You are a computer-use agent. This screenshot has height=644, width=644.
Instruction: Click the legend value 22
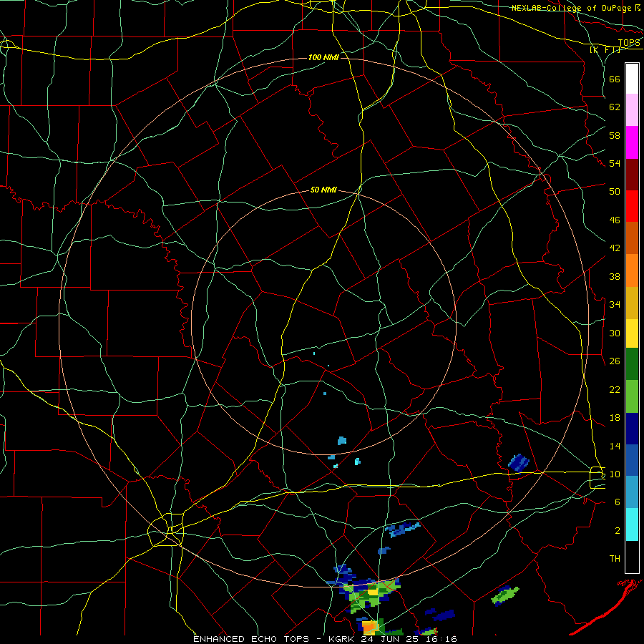[615, 389]
